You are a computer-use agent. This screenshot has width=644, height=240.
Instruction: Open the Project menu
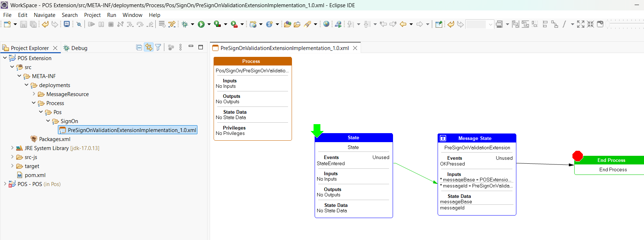pos(92,15)
